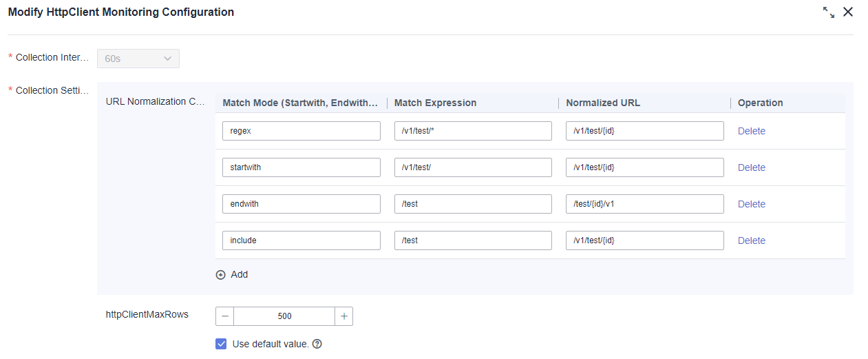
Task: Select the include match mode field
Action: pos(301,240)
